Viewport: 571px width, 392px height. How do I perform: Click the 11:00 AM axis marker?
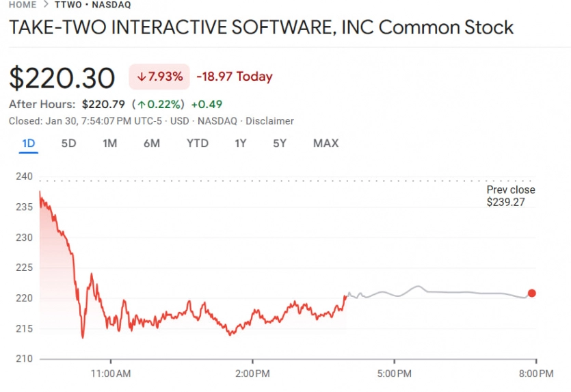(x=111, y=374)
